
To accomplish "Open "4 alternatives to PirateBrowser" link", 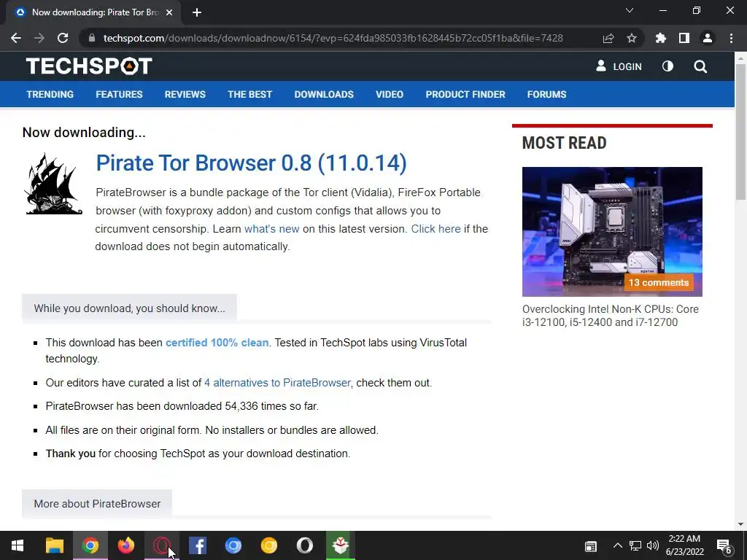I will coord(277,383).
